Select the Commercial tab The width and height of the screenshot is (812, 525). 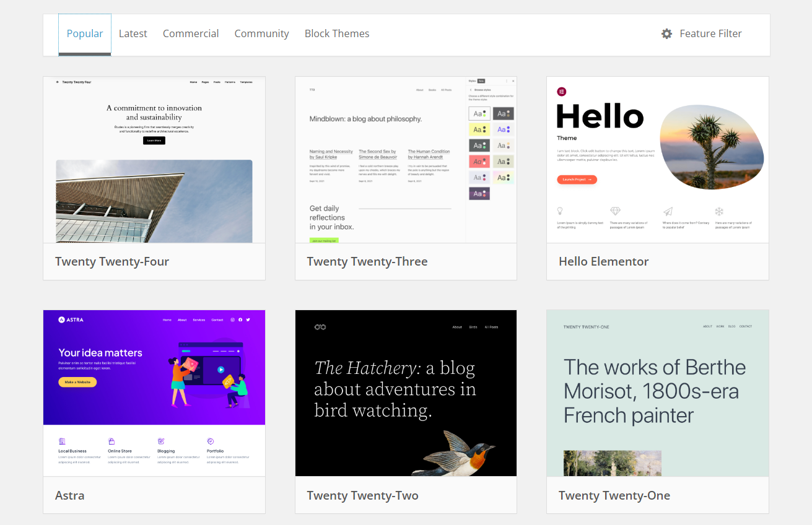191,34
